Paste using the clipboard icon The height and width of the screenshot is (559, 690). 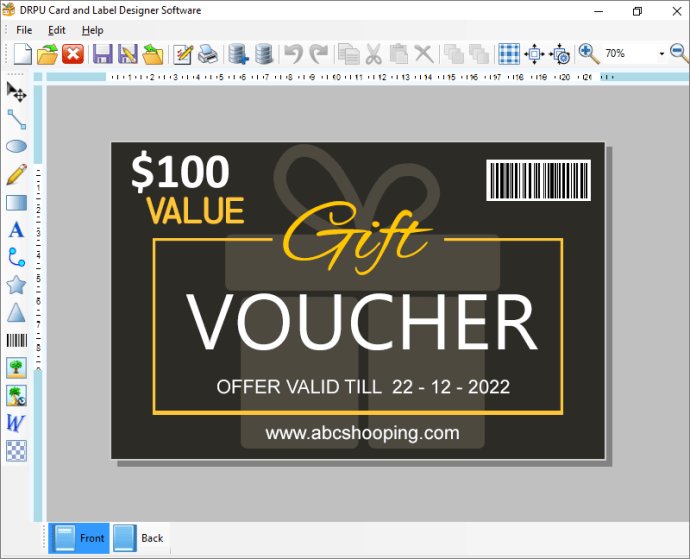coord(399,54)
